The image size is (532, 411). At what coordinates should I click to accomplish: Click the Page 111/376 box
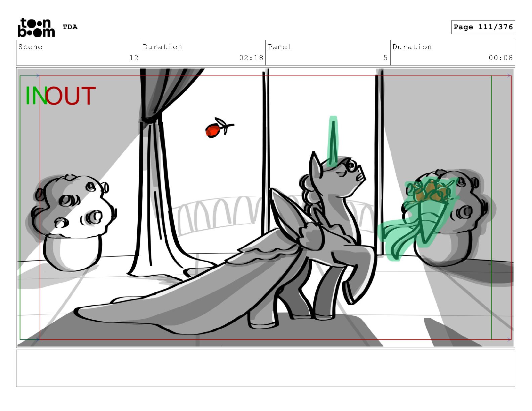[483, 27]
